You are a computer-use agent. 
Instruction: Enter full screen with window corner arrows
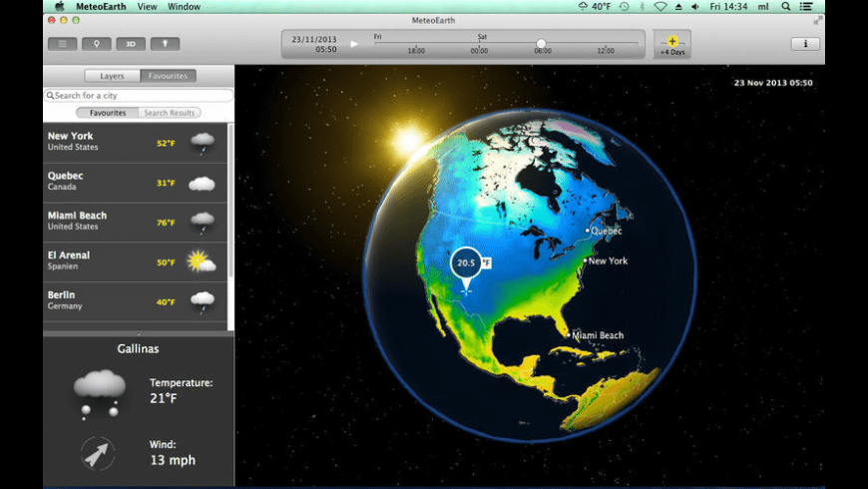818,21
